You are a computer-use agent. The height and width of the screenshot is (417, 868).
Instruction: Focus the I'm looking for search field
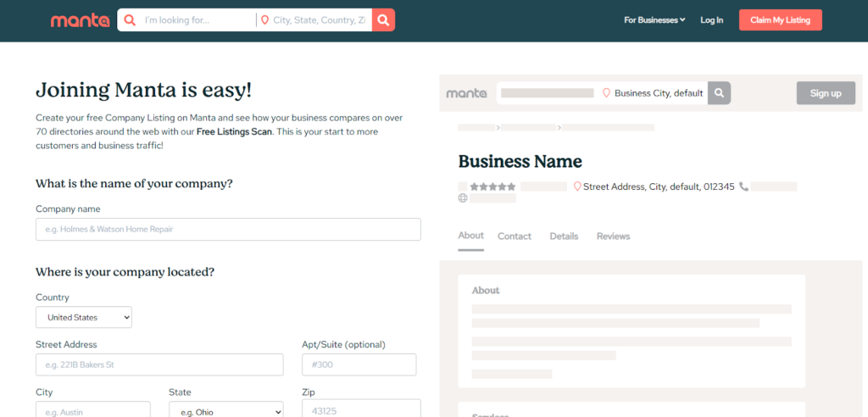click(x=198, y=20)
